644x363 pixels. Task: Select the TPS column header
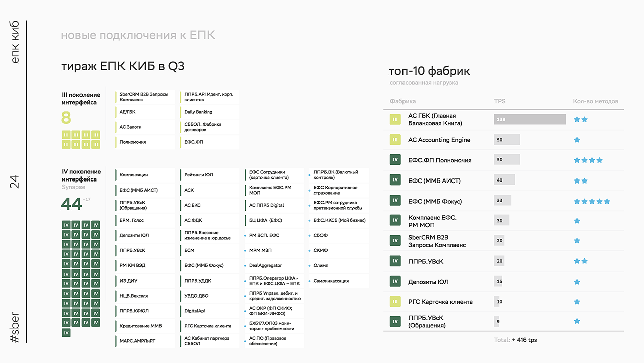coord(500,101)
